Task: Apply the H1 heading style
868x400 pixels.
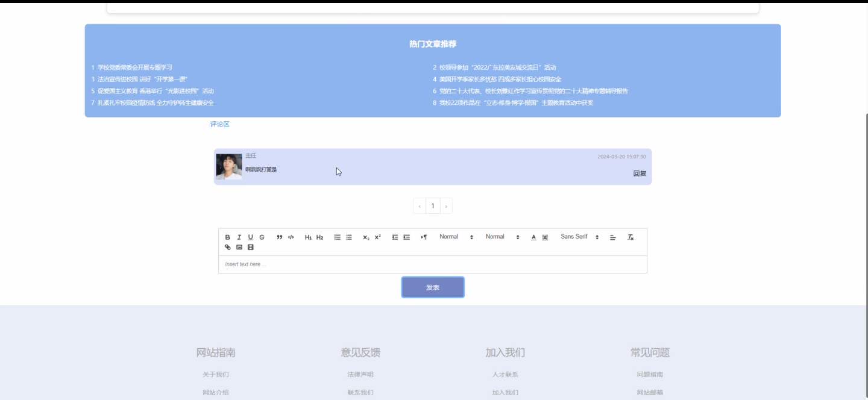Action: coord(307,236)
